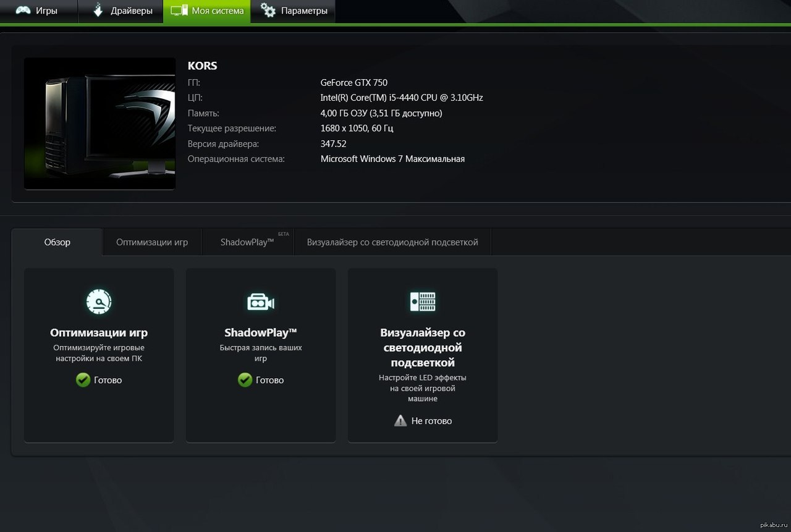Click description Настройте LED эффекты
The image size is (791, 532).
pos(423,387)
